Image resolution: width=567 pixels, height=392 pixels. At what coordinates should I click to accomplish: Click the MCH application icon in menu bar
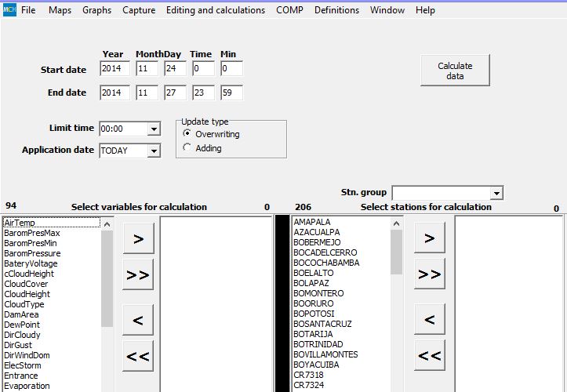[8, 10]
